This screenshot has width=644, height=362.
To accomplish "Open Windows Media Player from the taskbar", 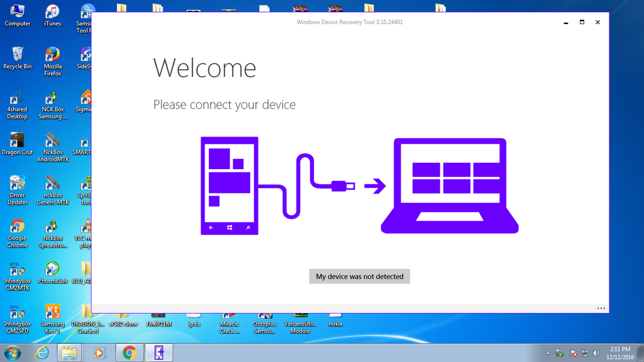I will 99,353.
